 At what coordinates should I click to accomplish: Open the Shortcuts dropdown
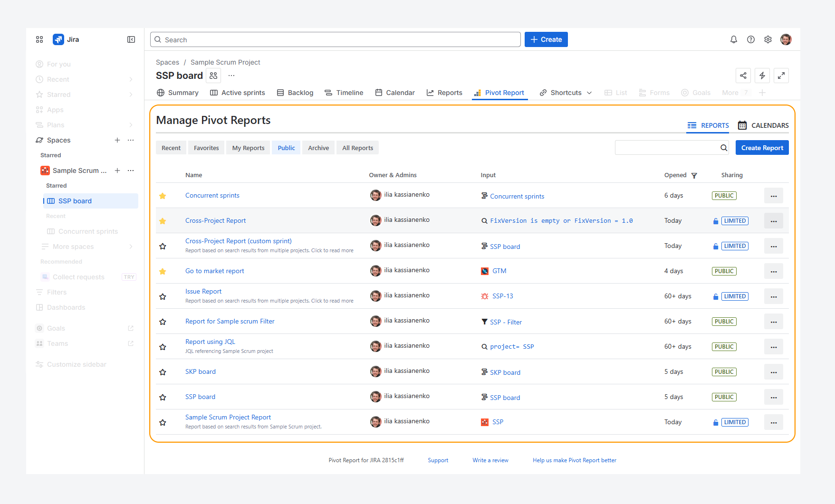[x=566, y=93]
